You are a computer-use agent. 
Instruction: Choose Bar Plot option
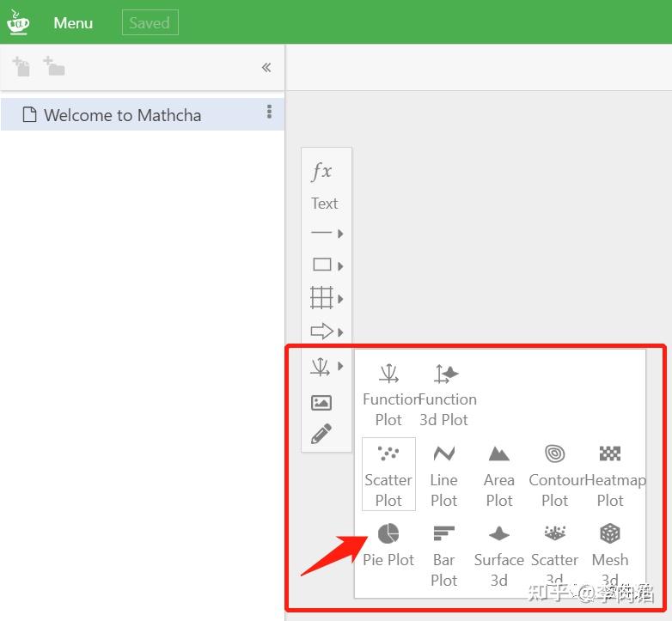point(444,556)
